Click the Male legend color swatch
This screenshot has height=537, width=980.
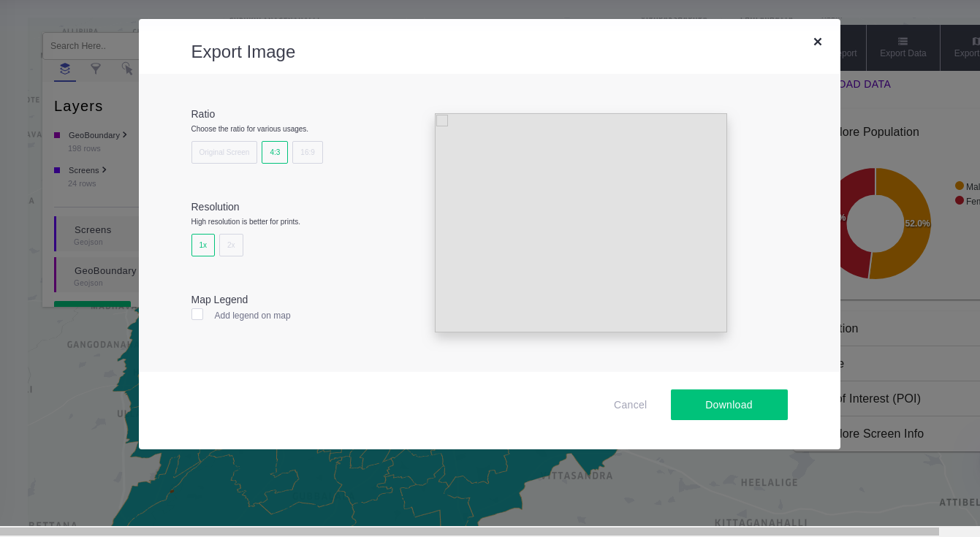960,186
